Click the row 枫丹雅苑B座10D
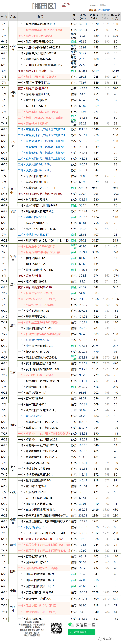 click(60, 527)
